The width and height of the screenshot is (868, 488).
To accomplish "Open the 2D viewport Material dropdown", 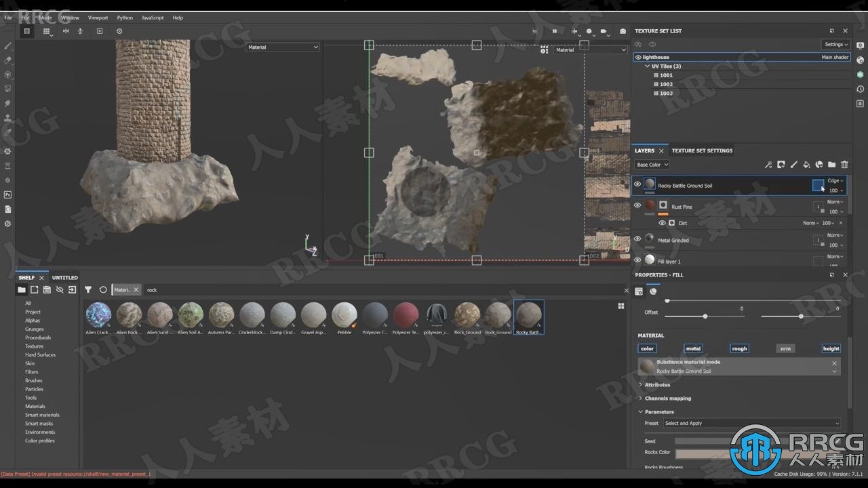I will click(x=591, y=49).
